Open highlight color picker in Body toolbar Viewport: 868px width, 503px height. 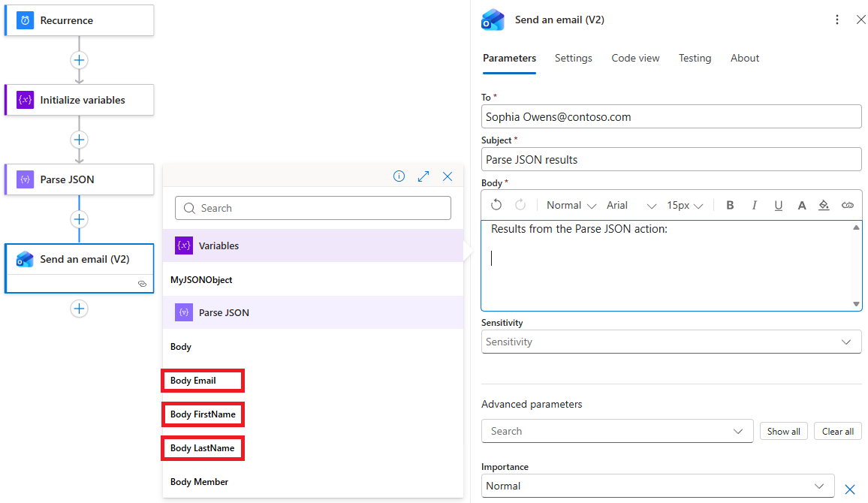tap(824, 205)
